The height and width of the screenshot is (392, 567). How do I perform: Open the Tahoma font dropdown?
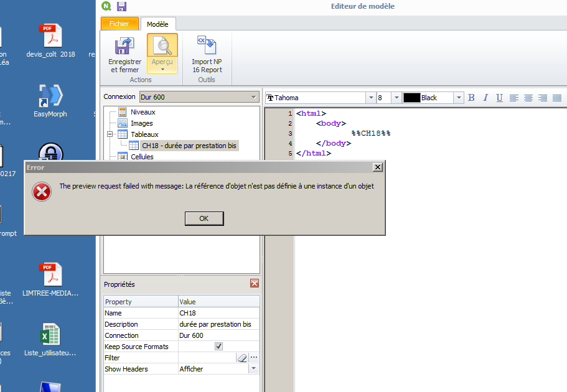click(x=371, y=98)
